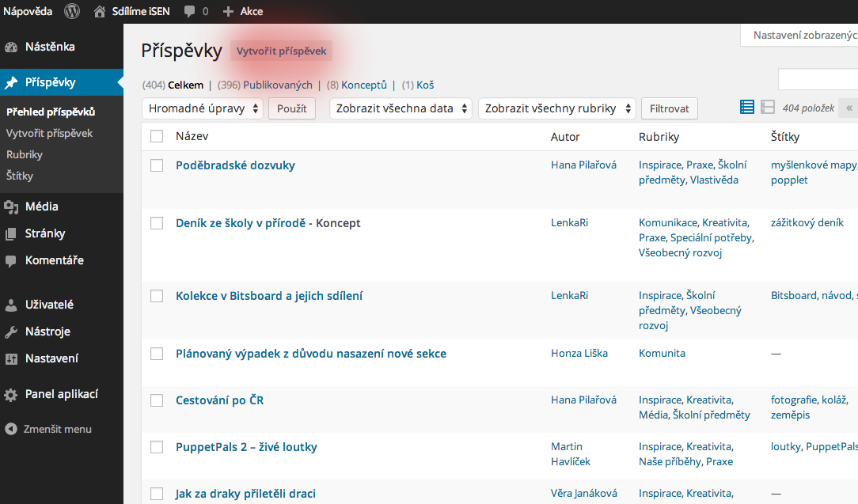Open the Štítky submenu item
Viewport: 858px width, 504px height.
(x=20, y=176)
